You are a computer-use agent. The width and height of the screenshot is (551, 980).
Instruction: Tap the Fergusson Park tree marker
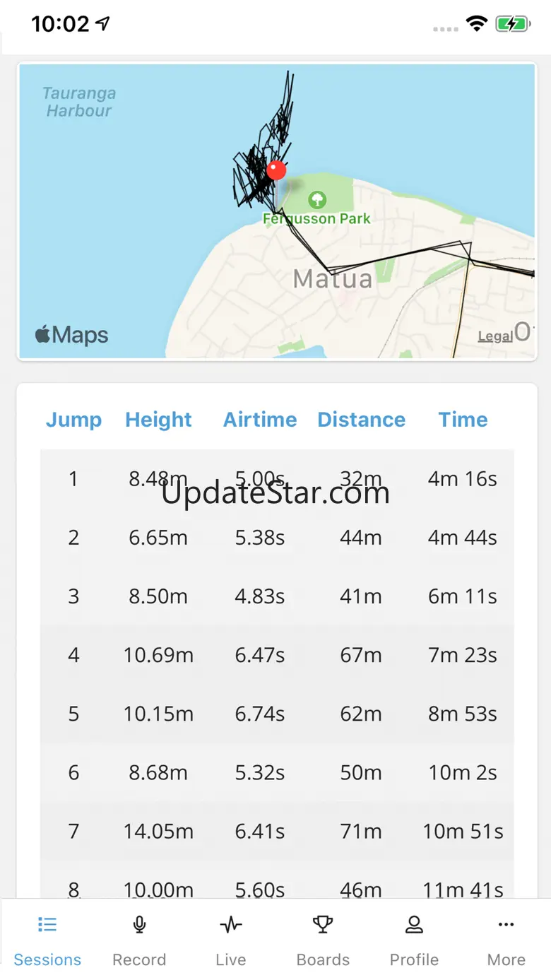317,199
